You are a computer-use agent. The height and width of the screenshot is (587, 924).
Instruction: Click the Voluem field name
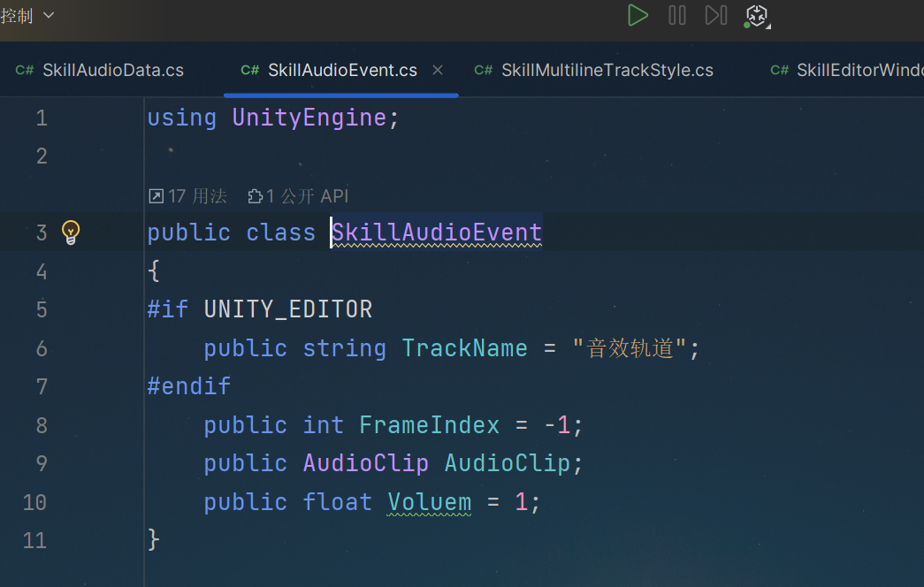tap(429, 502)
